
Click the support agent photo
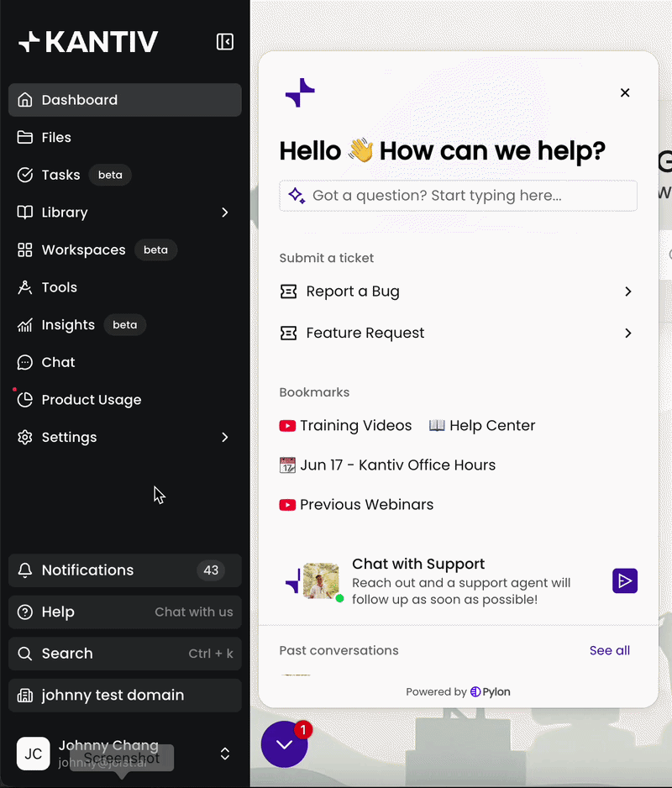coord(321,581)
